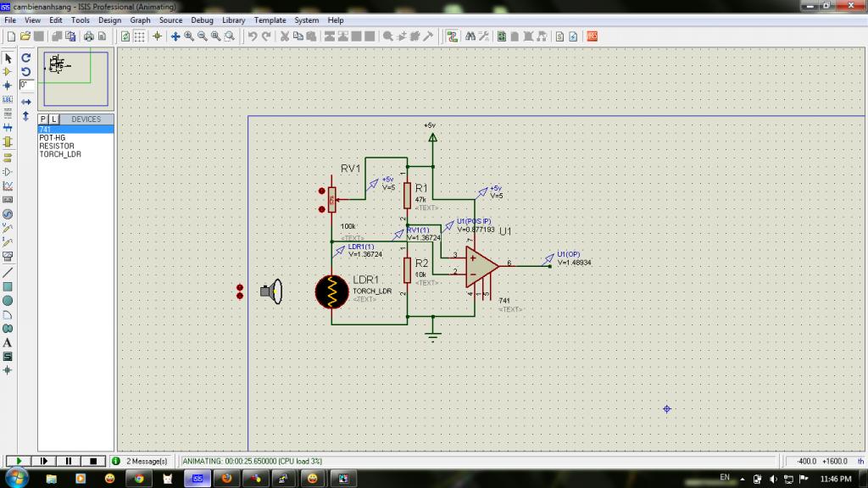Click the Open Design folder icon

(25, 36)
